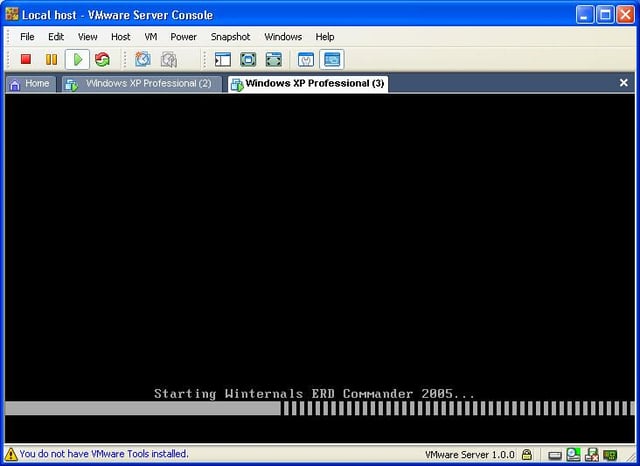Reset the virtual machine via toolbar
The height and width of the screenshot is (466, 640).
(x=102, y=60)
